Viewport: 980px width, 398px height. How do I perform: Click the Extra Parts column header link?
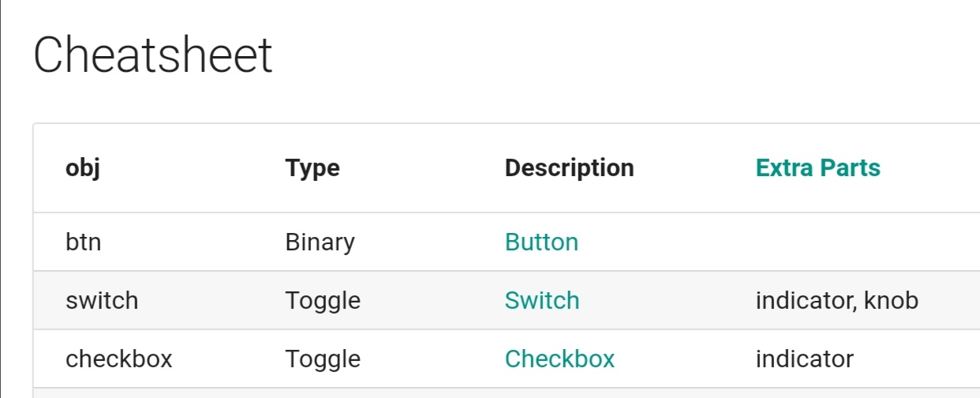pos(817,167)
